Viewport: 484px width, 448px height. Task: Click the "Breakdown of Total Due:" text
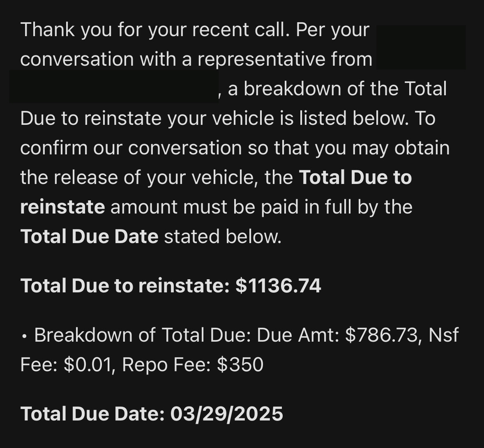[143, 335]
